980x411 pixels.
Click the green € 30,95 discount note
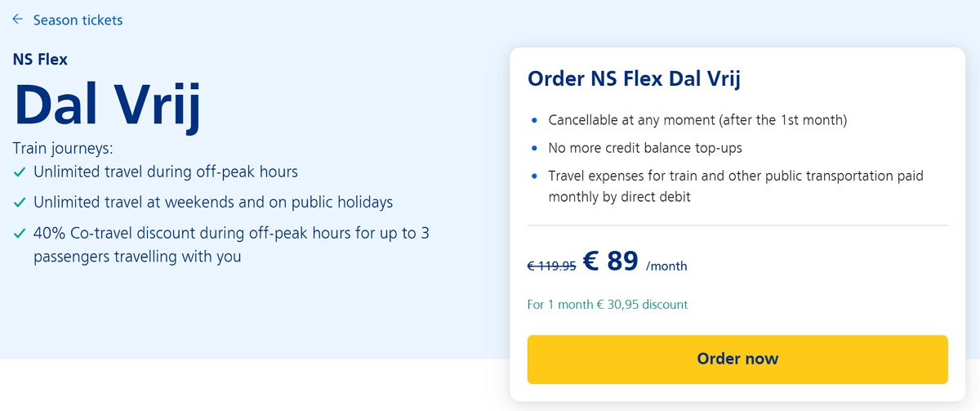pyautogui.click(x=608, y=305)
